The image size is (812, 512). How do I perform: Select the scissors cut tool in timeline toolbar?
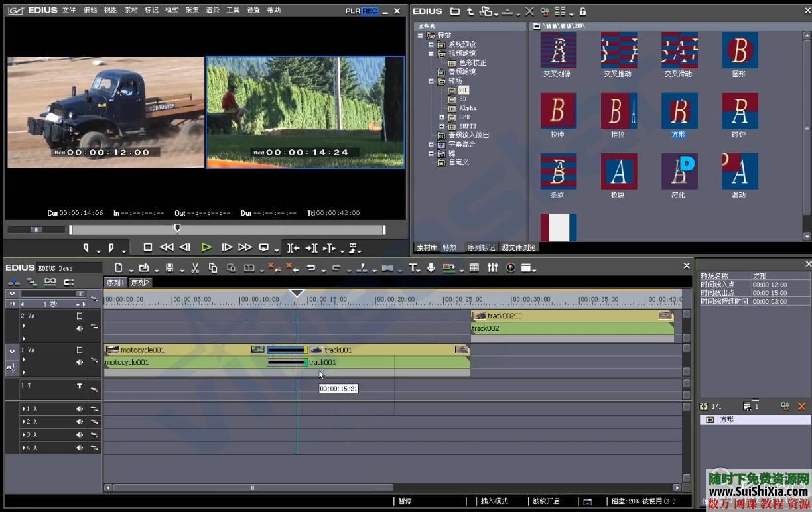(x=195, y=268)
